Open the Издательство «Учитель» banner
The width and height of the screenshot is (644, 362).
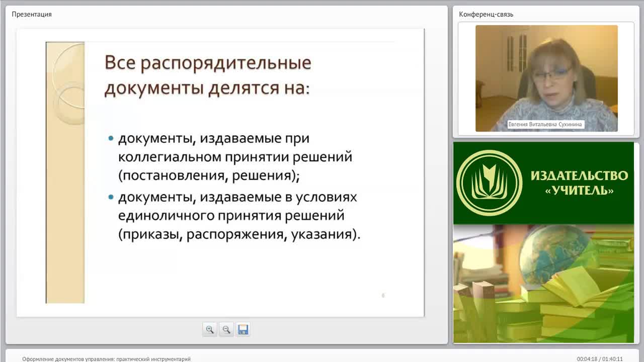(x=543, y=183)
